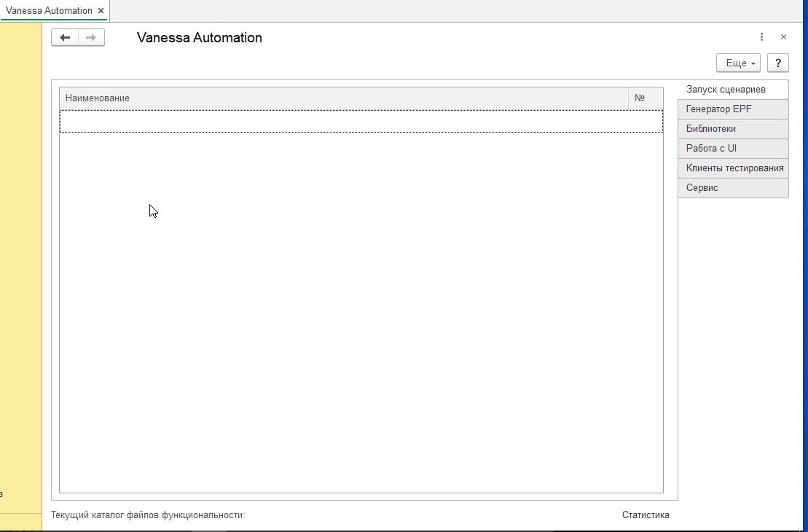Open help with the question mark button
The image size is (808, 532).
pyautogui.click(x=777, y=63)
